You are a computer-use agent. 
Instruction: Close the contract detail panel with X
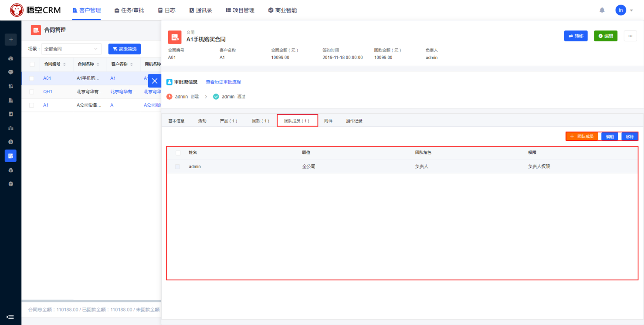tap(154, 81)
